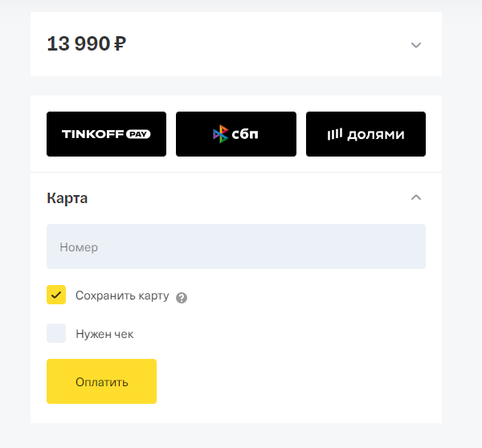Expand the 13 990 ₽ order details chevron
Image resolution: width=482 pixels, height=448 pixels.
click(x=415, y=45)
